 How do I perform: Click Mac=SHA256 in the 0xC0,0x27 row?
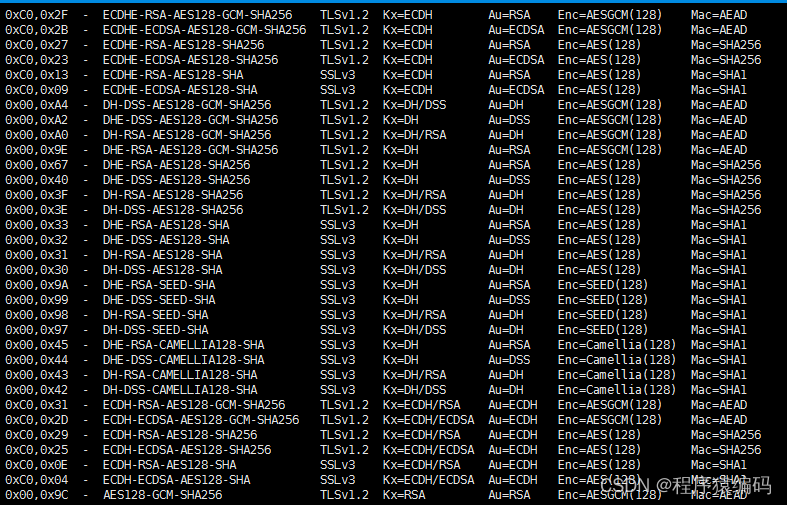pyautogui.click(x=726, y=45)
